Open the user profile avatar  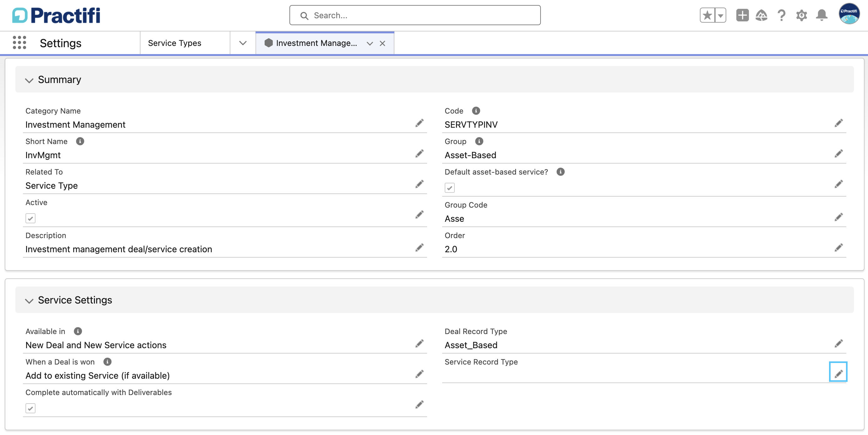point(849,14)
